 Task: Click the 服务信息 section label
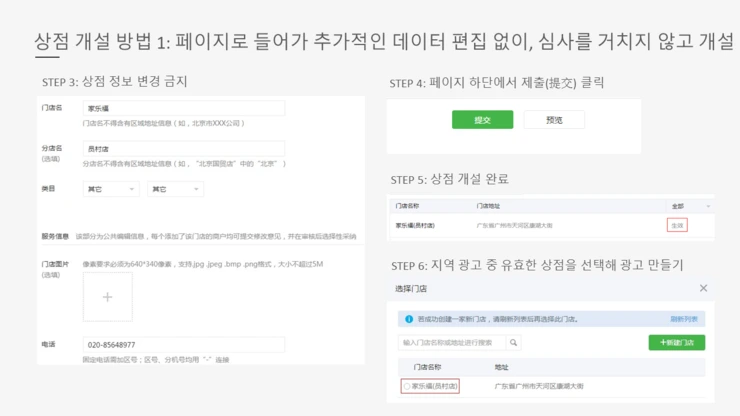[x=55, y=236]
